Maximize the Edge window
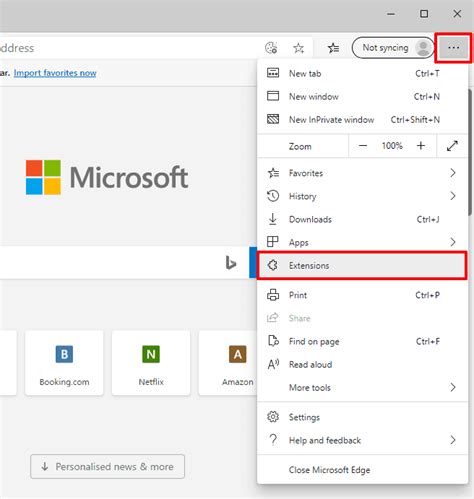 pos(424,14)
